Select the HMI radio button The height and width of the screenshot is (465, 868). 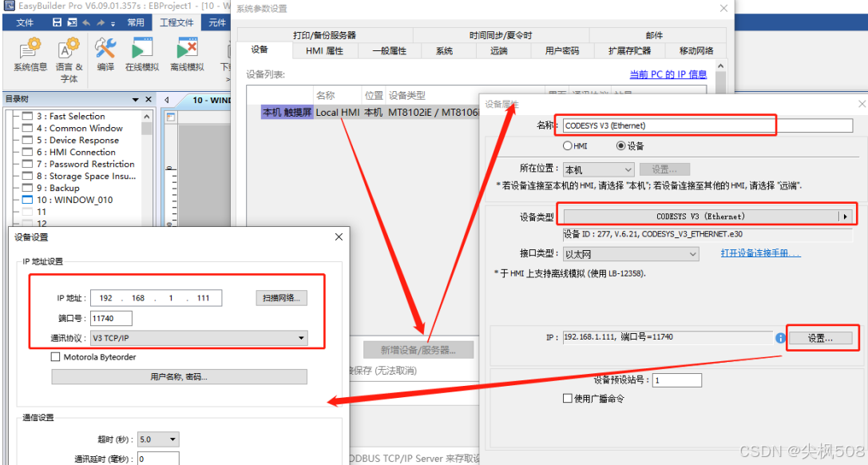point(568,146)
